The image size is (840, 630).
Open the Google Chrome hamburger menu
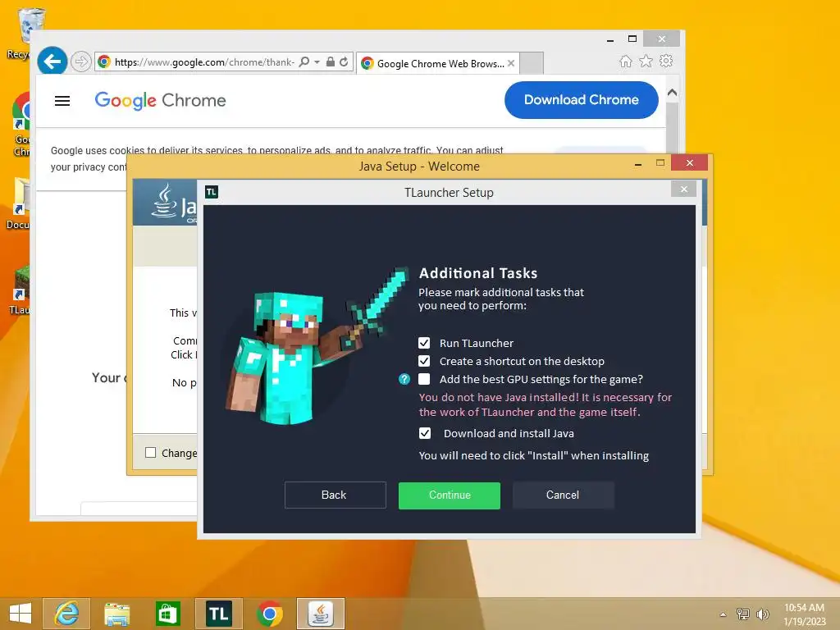[62, 101]
